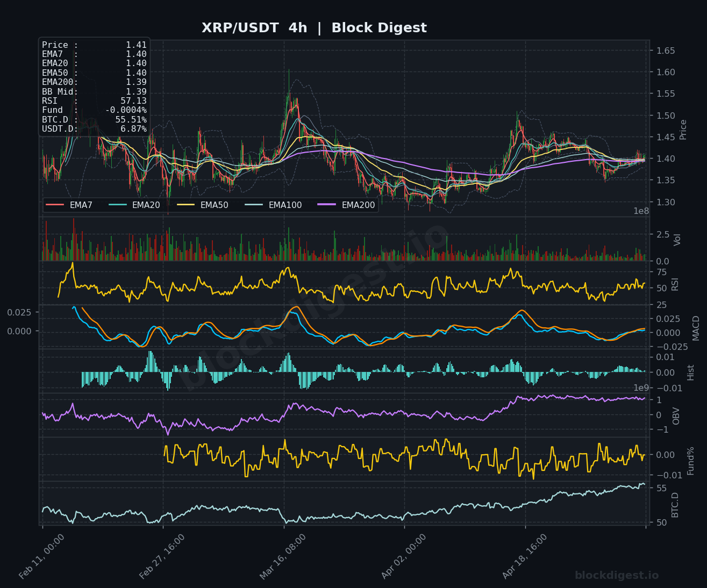Click the 1.30 price axis tick
Viewport: 707px width, 588px height.
[666, 202]
